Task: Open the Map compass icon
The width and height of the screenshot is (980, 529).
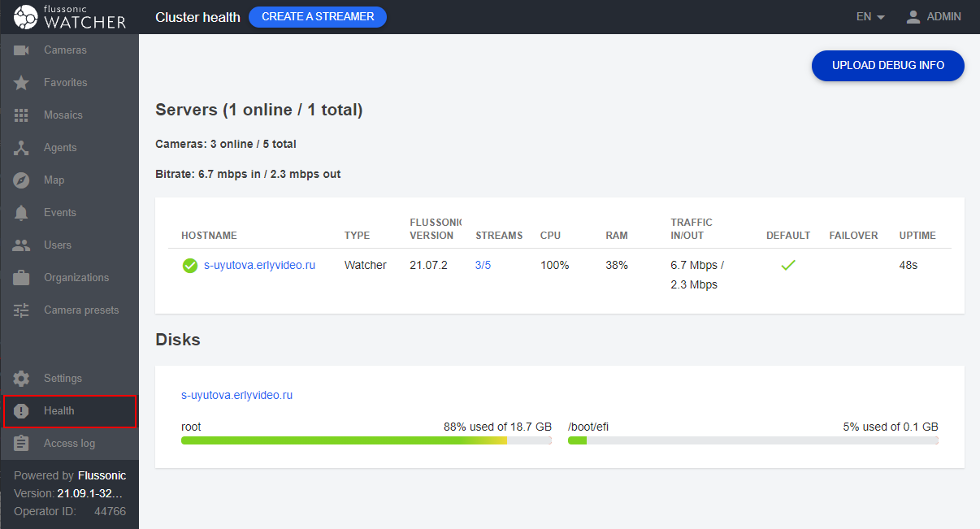Action: click(22, 180)
